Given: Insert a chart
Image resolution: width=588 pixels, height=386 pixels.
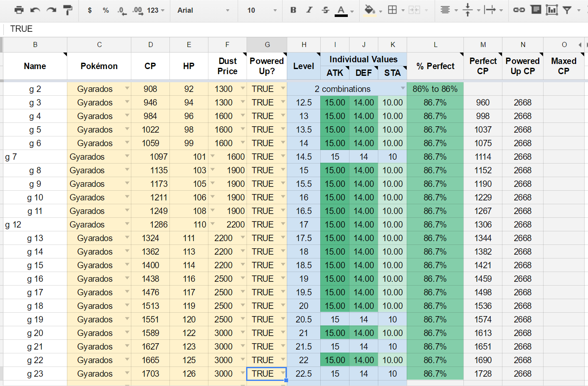Looking at the screenshot, I should click(x=552, y=10).
